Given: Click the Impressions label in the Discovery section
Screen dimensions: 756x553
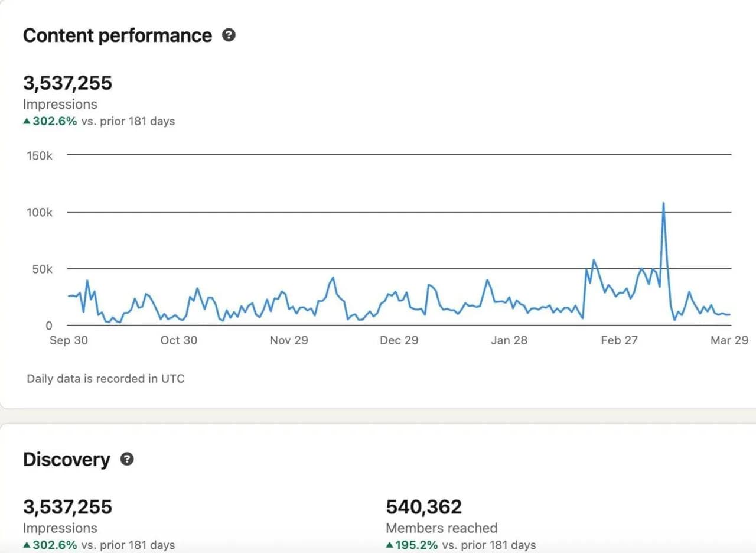Looking at the screenshot, I should (x=60, y=528).
